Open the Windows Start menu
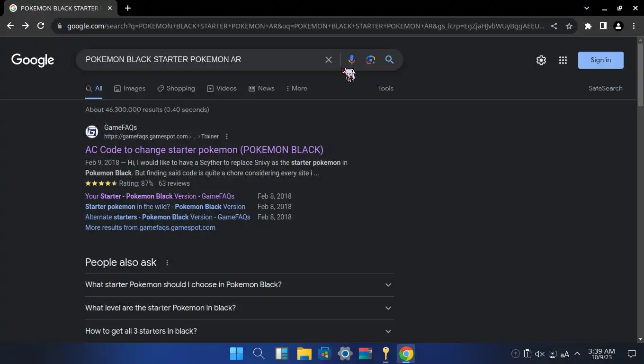 click(x=236, y=354)
